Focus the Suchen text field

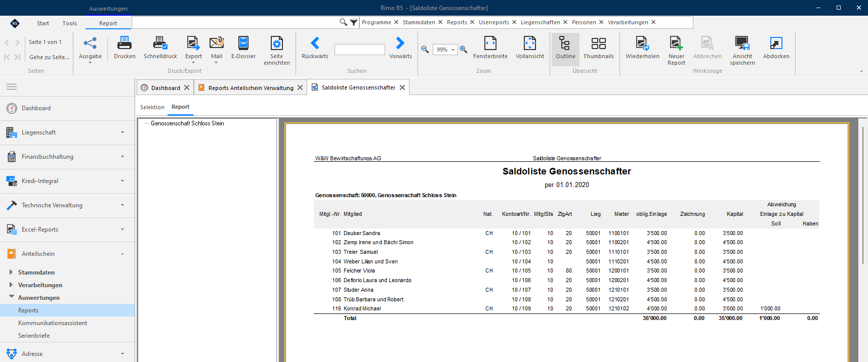[x=360, y=50]
